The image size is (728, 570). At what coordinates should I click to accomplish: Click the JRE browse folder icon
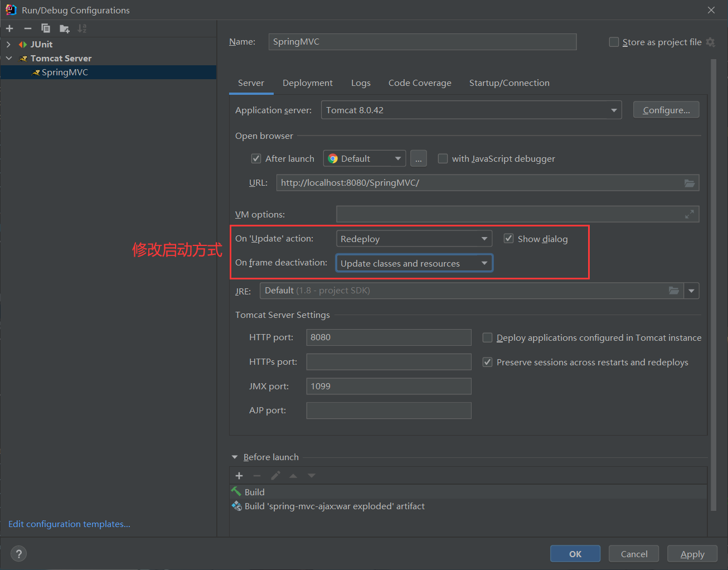[674, 291]
